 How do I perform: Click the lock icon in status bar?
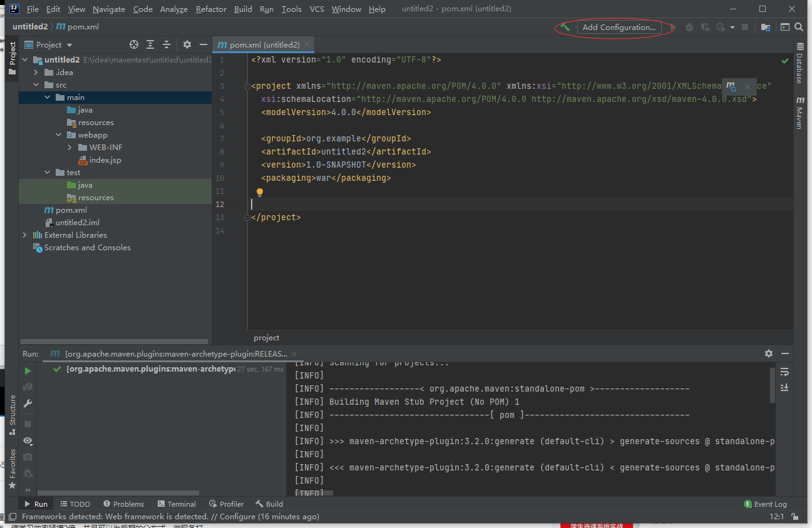(x=795, y=517)
